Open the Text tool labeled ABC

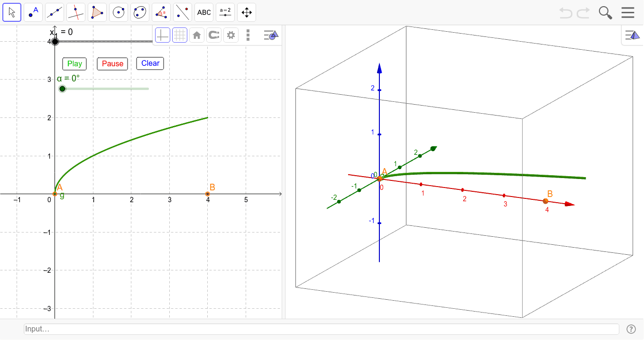coord(204,12)
